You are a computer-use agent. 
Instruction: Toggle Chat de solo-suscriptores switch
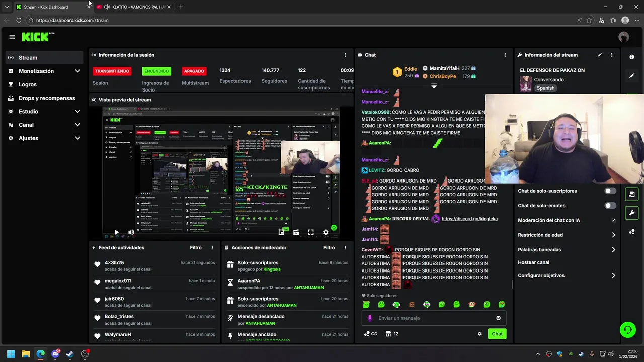(610, 191)
